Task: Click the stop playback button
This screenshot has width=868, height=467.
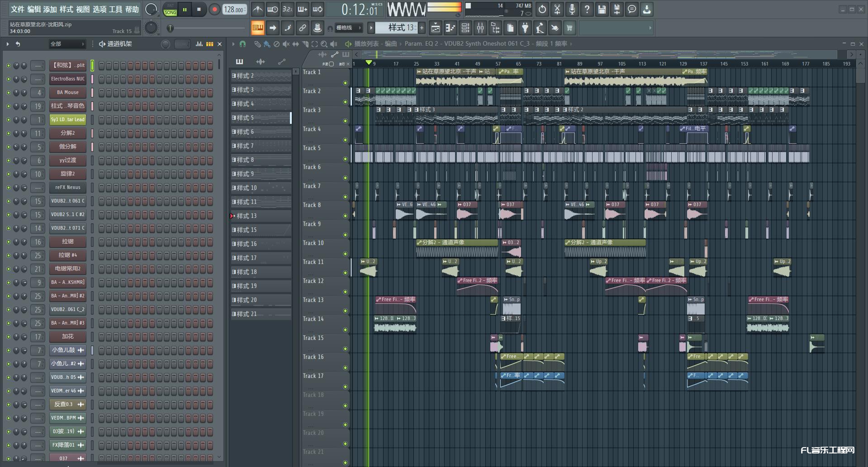Action: (199, 9)
